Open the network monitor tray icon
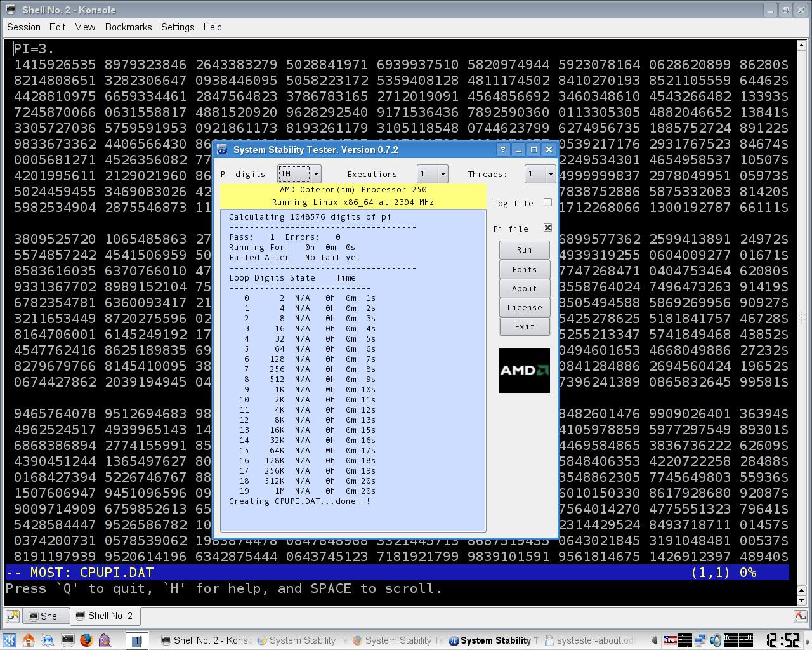The height and width of the screenshot is (650, 812). [x=700, y=640]
